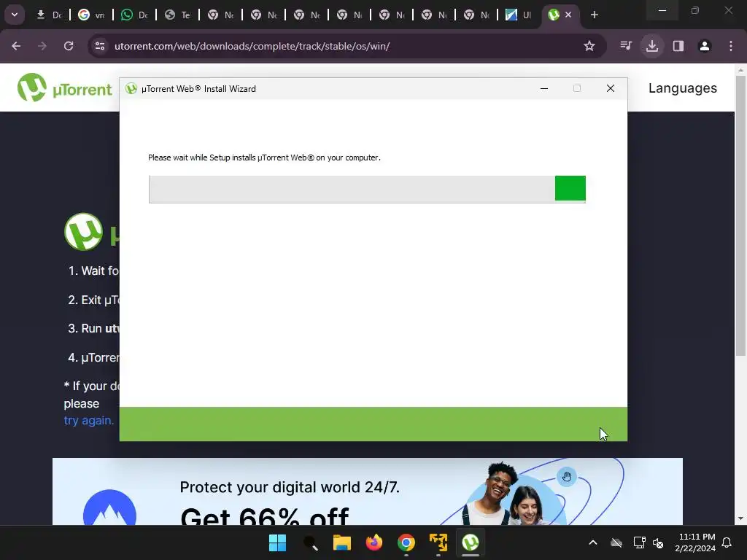View site information for utorrent.com

coord(100,46)
